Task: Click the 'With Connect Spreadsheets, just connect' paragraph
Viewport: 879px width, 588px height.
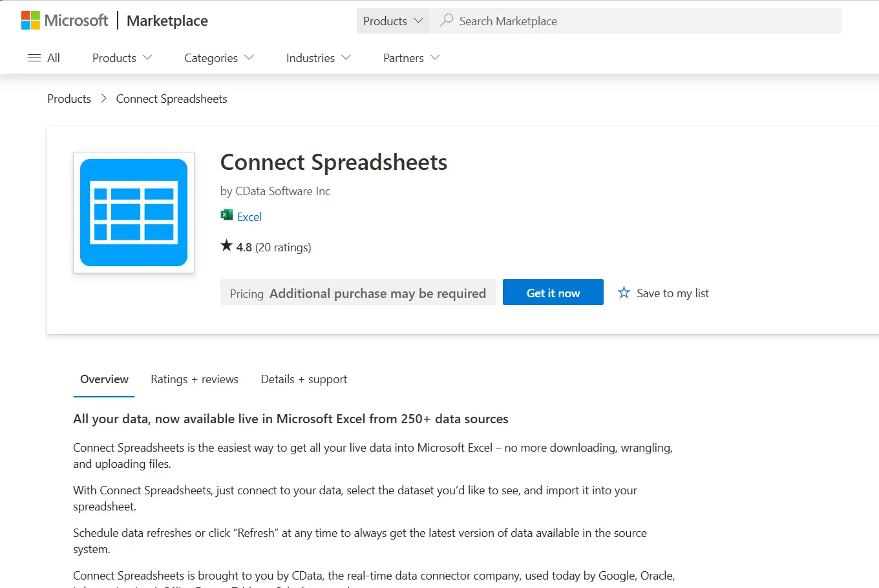Action: 355,498
